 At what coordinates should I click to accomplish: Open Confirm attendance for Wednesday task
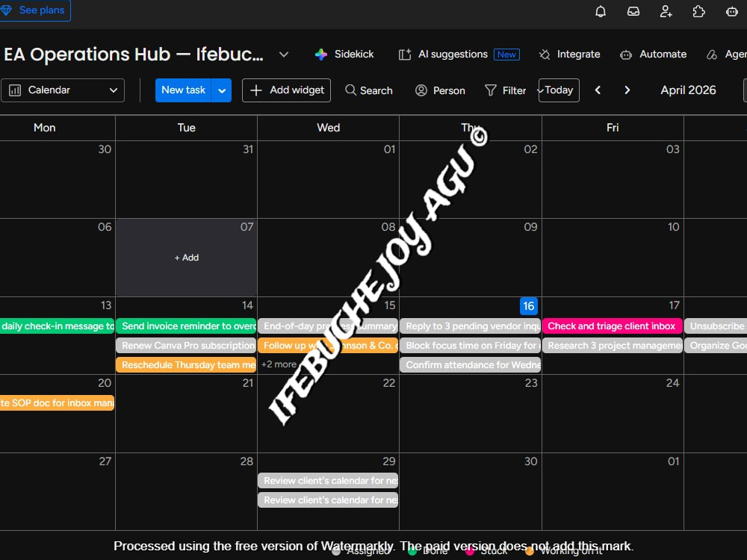tap(470, 365)
